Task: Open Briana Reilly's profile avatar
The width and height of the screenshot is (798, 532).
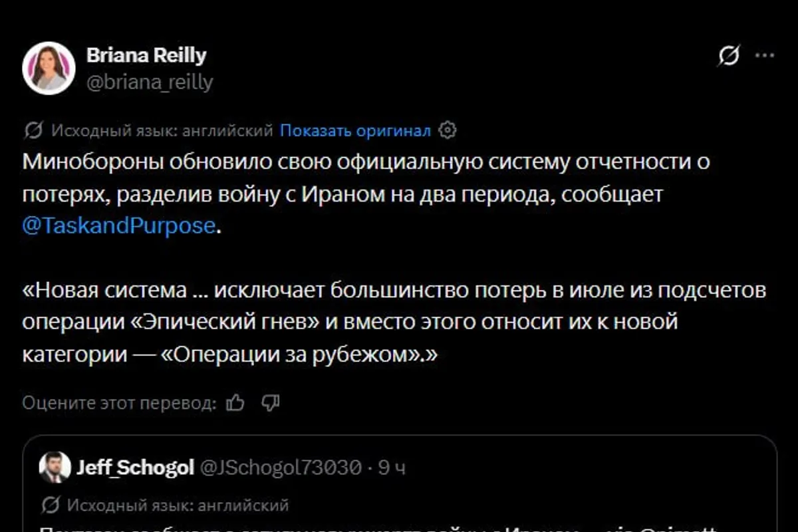Action: coord(49,68)
